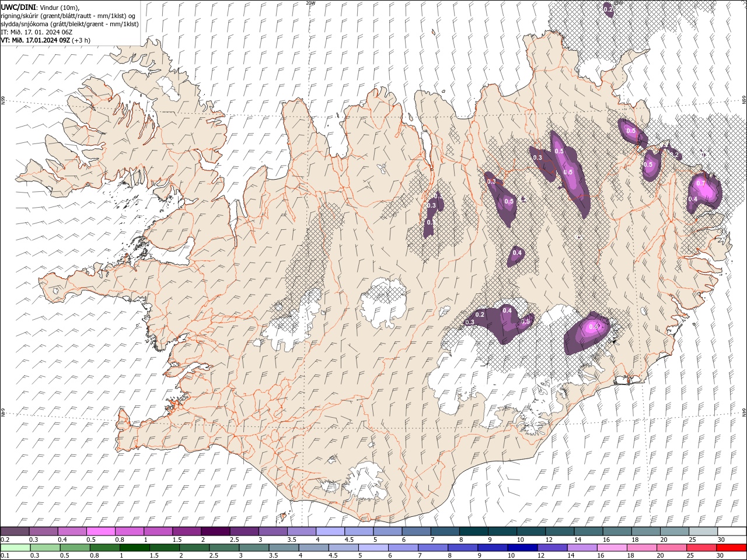Choose lower row grey-green swatch starting at 3
The width and height of the screenshot is (747, 560).
coord(253,548)
